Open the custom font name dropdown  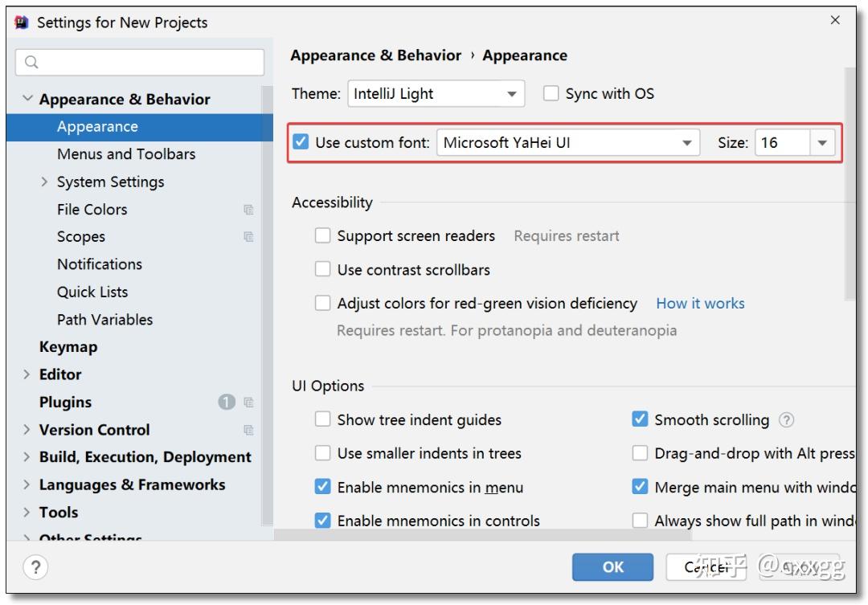pos(686,143)
